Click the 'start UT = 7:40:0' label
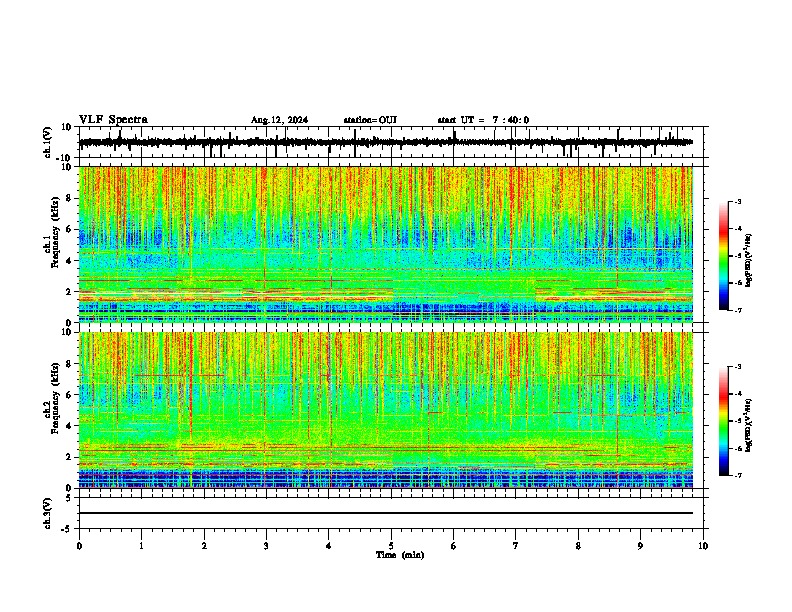792x612 pixels. pos(483,120)
